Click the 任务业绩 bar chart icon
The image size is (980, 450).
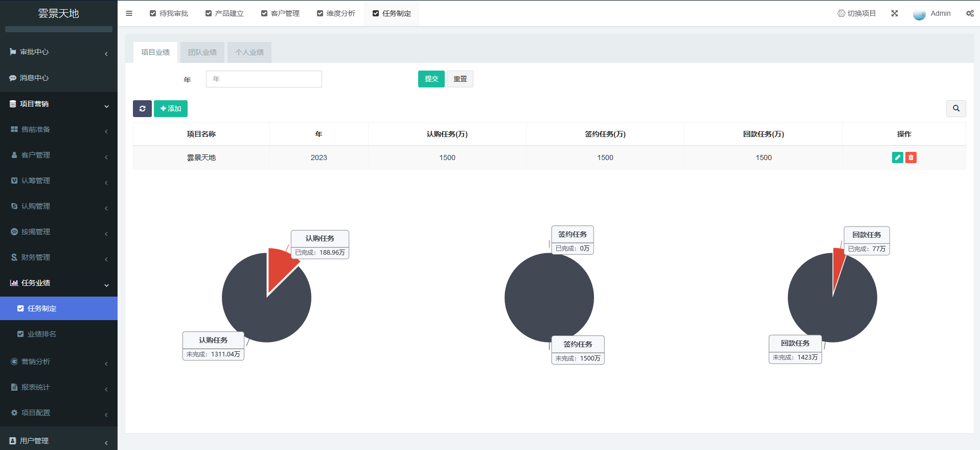[x=14, y=283]
